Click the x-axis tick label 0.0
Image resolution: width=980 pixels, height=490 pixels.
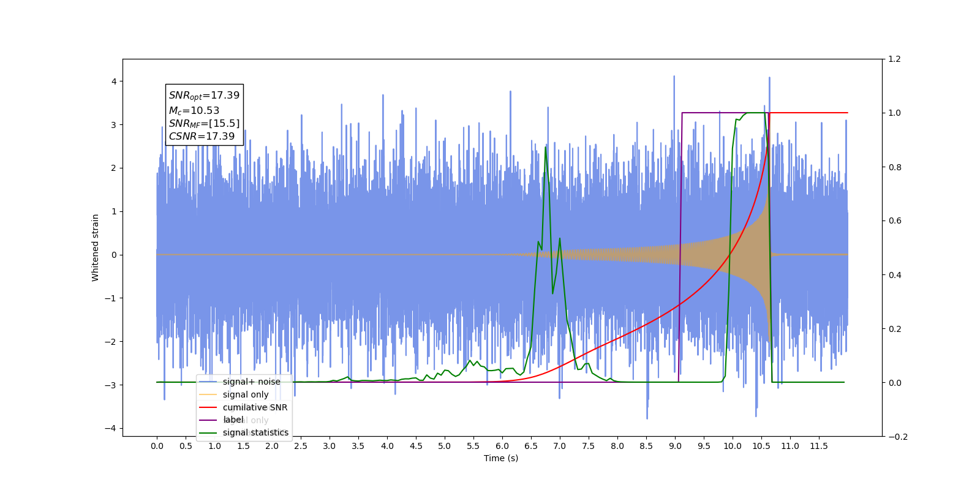click(157, 446)
